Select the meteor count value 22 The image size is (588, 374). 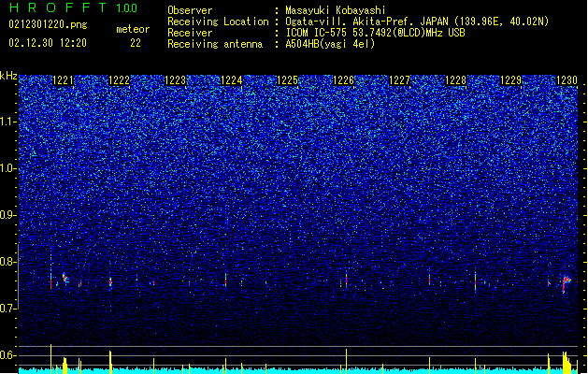tap(136, 43)
